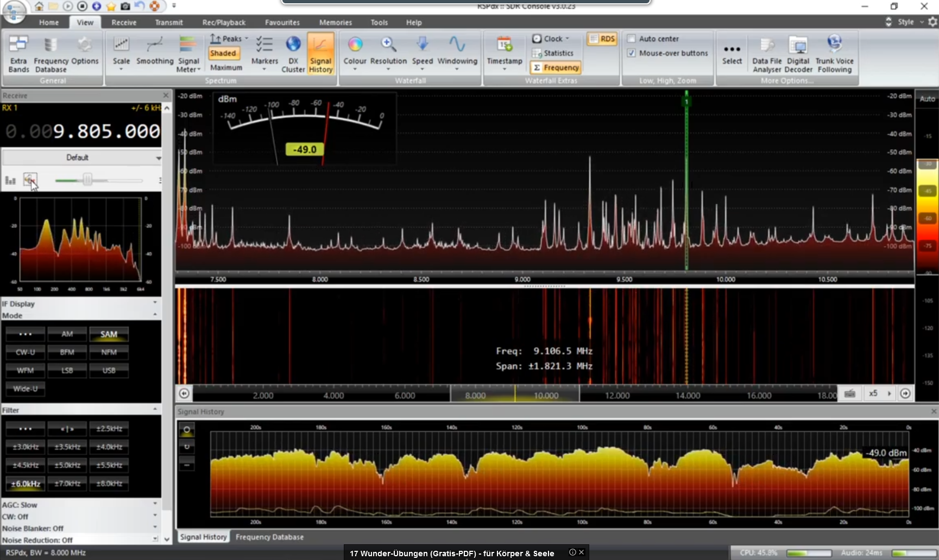The image size is (939, 560).
Task: Click the mute speaker icon near volume slider
Action: point(30,179)
